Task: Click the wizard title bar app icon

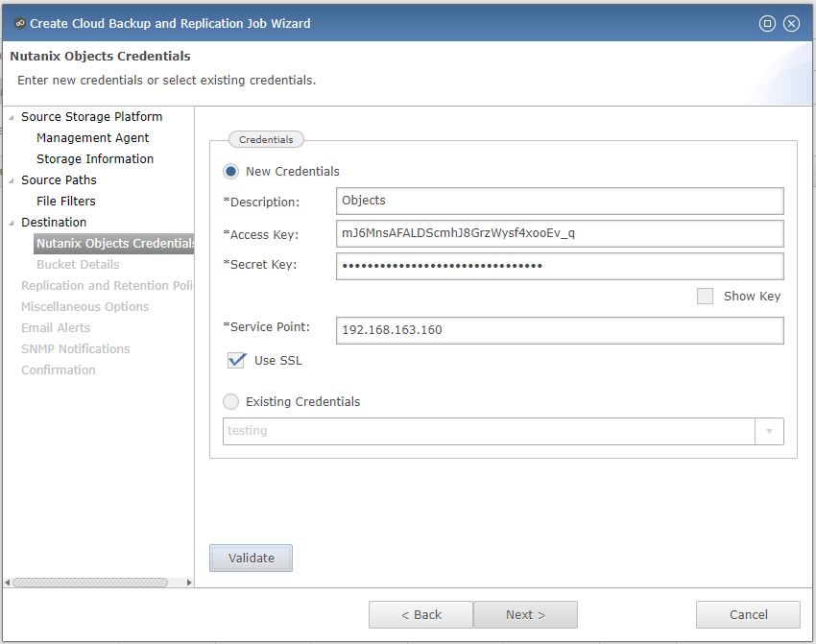Action: pyautogui.click(x=20, y=23)
